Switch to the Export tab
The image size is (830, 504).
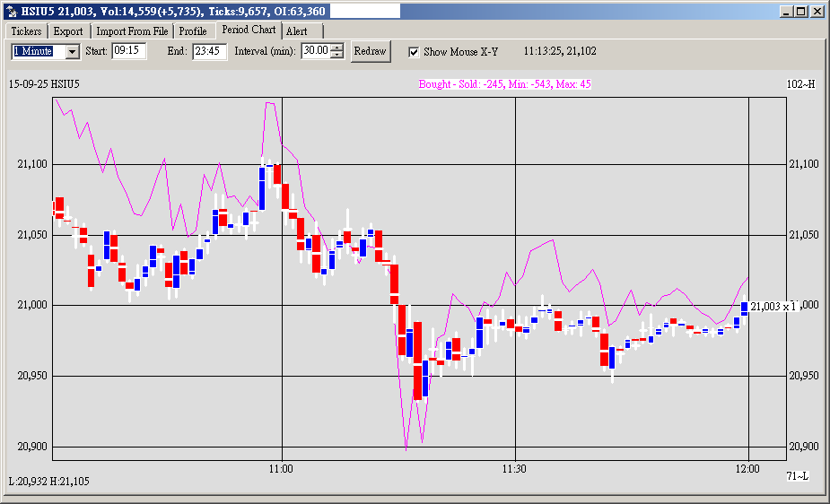(68, 31)
